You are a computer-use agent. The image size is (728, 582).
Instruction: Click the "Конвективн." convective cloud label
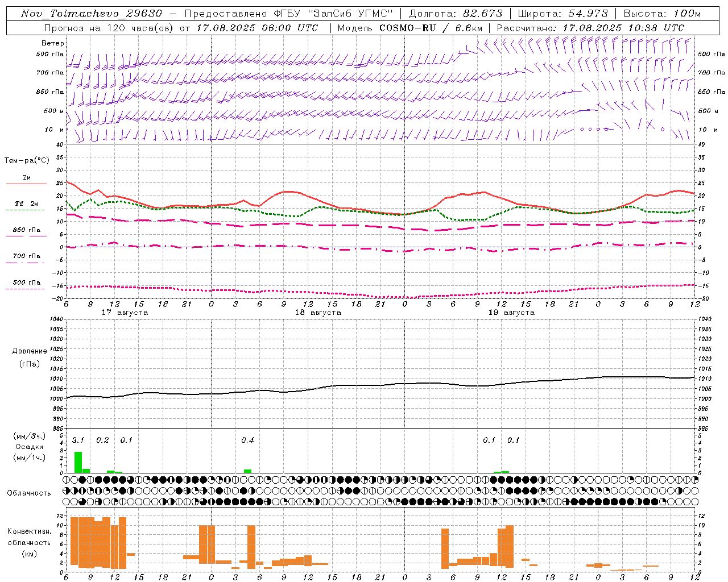tap(29, 531)
